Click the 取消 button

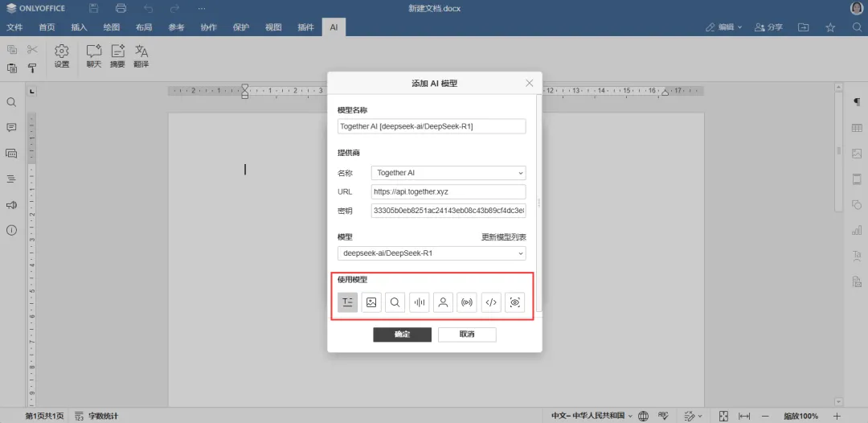click(x=467, y=335)
